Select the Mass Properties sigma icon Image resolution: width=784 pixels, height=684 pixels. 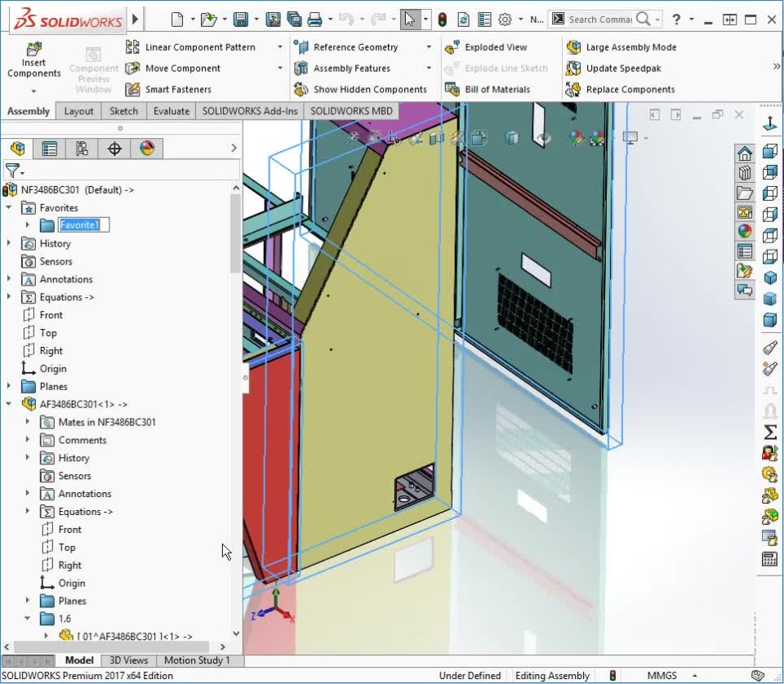click(x=769, y=432)
